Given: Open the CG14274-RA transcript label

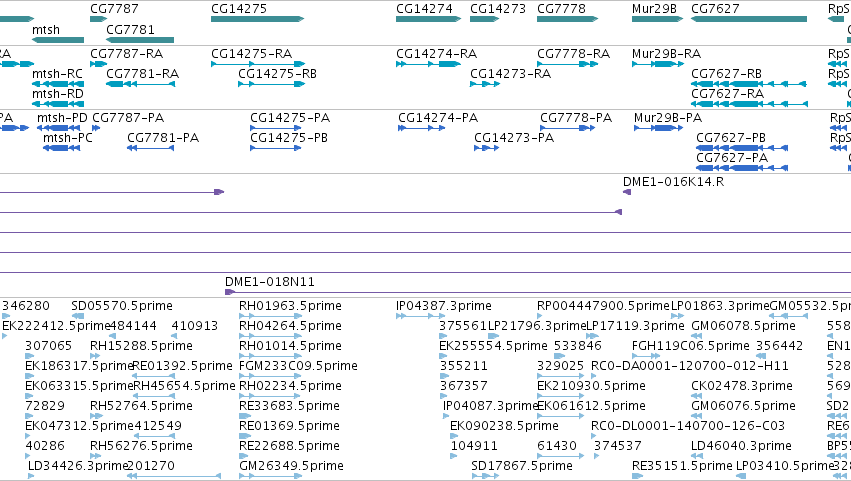Looking at the screenshot, I should 436,54.
